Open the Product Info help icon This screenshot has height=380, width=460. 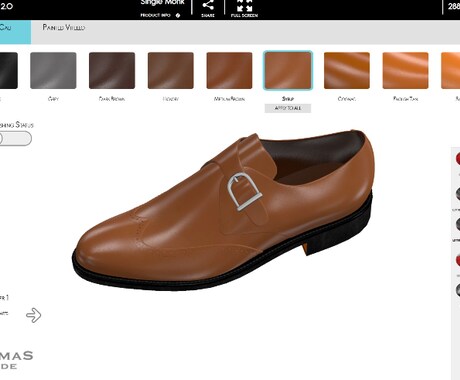point(178,15)
